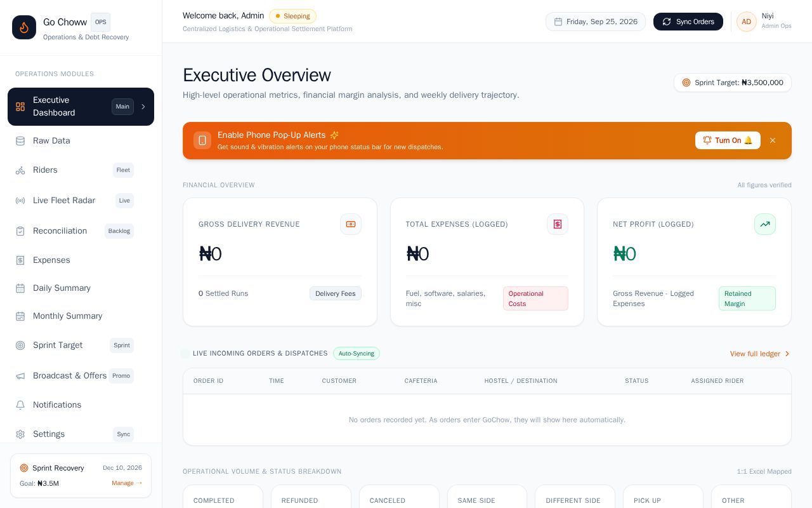The height and width of the screenshot is (508, 812).
Task: Click the Assigned Rider column header
Action: (x=717, y=381)
